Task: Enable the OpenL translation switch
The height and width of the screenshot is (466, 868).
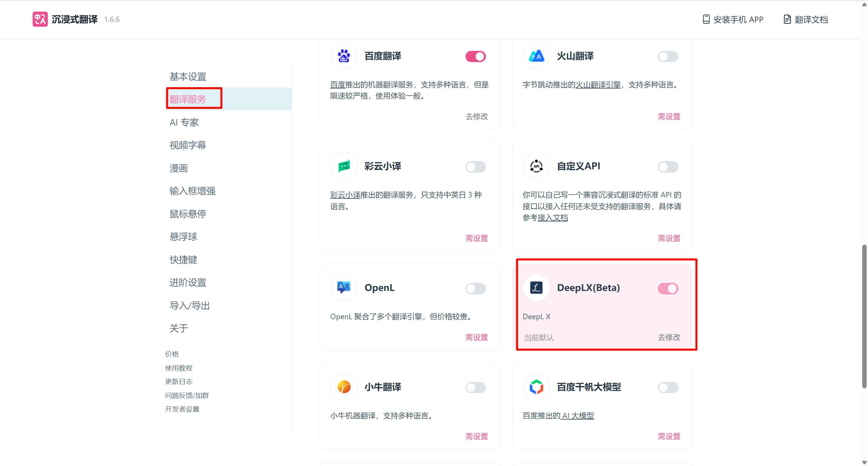Action: click(475, 289)
